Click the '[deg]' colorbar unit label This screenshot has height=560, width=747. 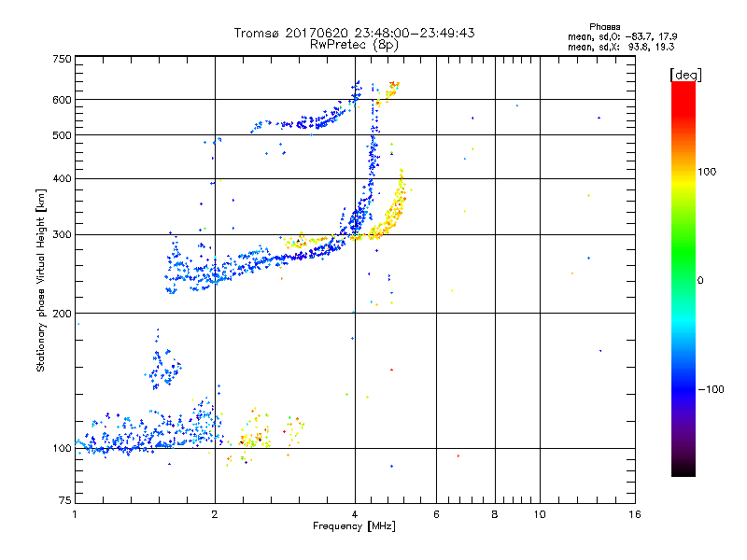tap(685, 75)
